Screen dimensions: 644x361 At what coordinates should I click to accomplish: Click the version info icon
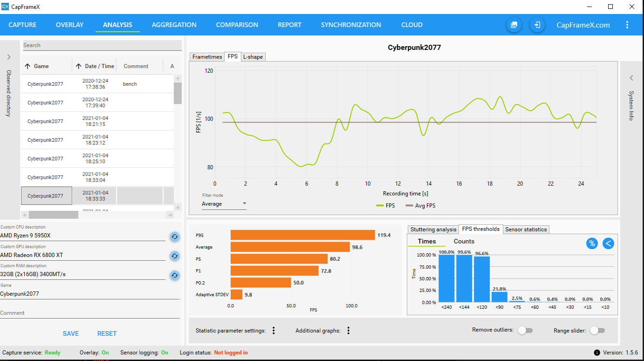click(x=597, y=353)
